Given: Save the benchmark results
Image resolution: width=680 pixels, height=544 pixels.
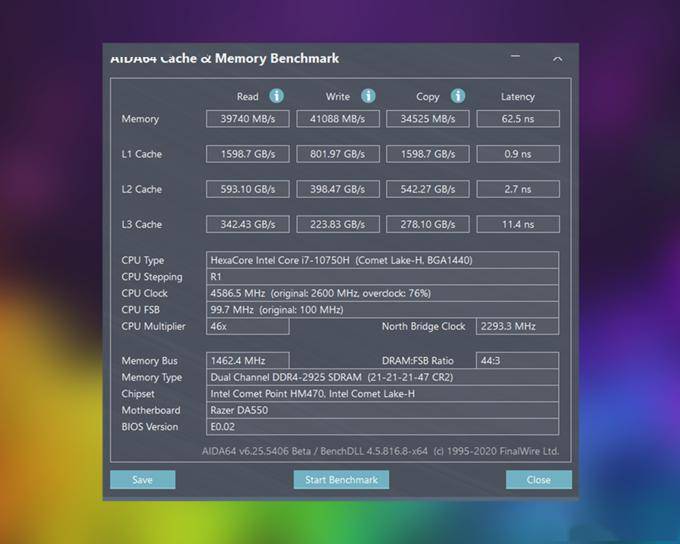Looking at the screenshot, I should click(x=143, y=480).
